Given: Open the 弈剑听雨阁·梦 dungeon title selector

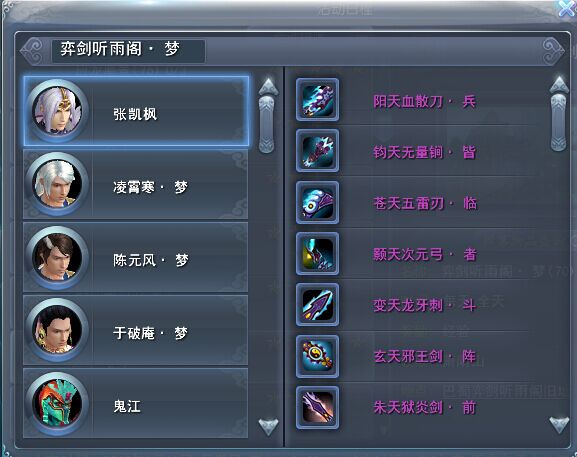Looking at the screenshot, I should (x=128, y=50).
